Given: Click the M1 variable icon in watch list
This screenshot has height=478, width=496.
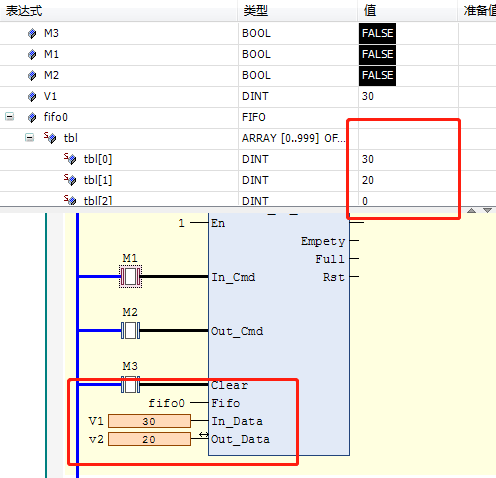Looking at the screenshot, I should point(32,54).
